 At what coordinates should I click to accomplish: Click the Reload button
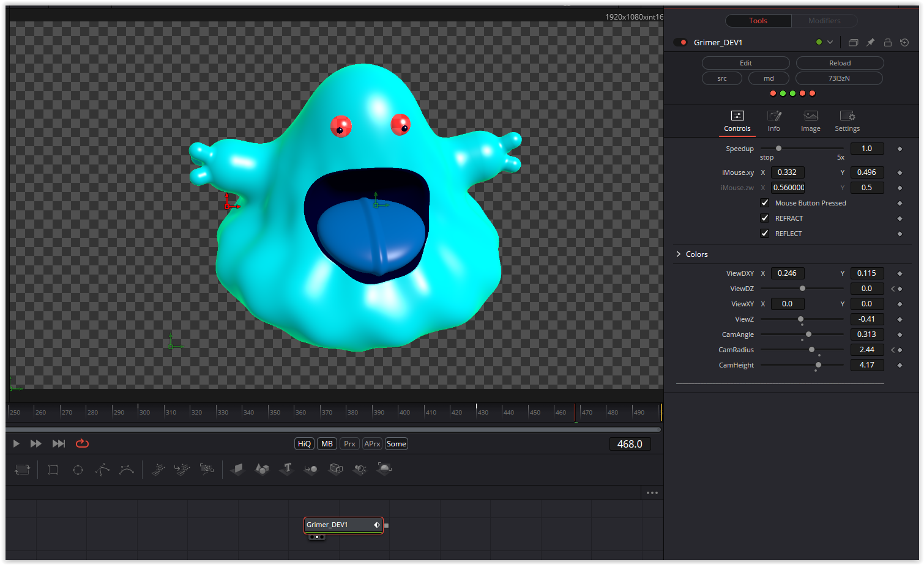tap(840, 63)
